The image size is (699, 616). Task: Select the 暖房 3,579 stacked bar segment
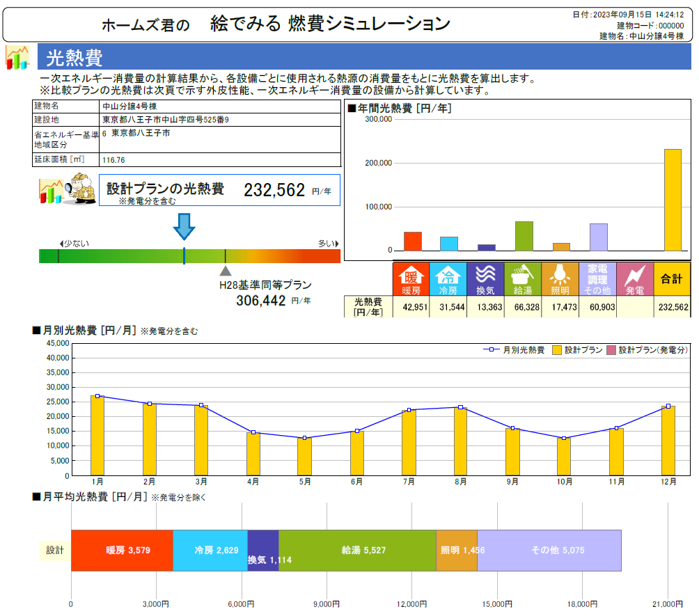[x=122, y=550]
